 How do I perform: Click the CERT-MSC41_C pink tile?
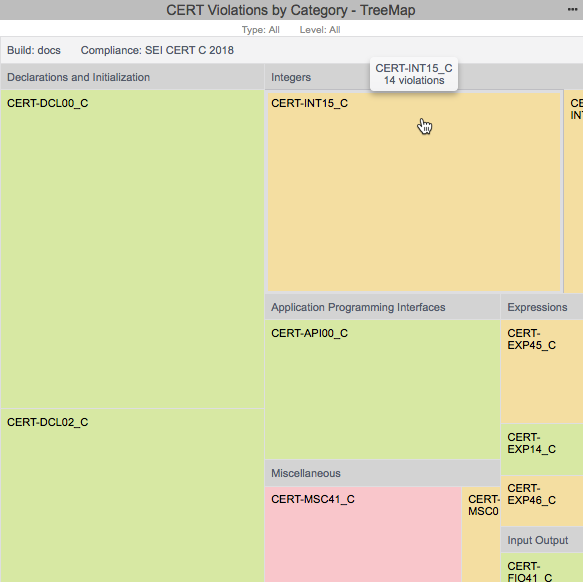(x=363, y=534)
